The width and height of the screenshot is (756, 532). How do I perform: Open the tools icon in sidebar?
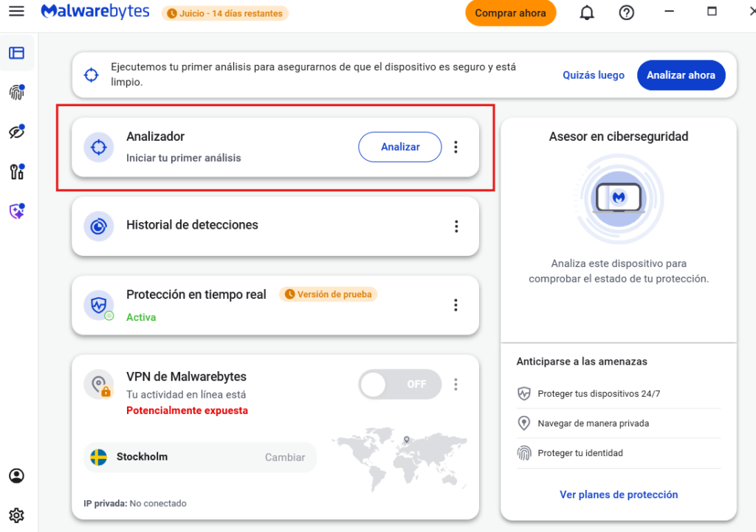coord(16,172)
